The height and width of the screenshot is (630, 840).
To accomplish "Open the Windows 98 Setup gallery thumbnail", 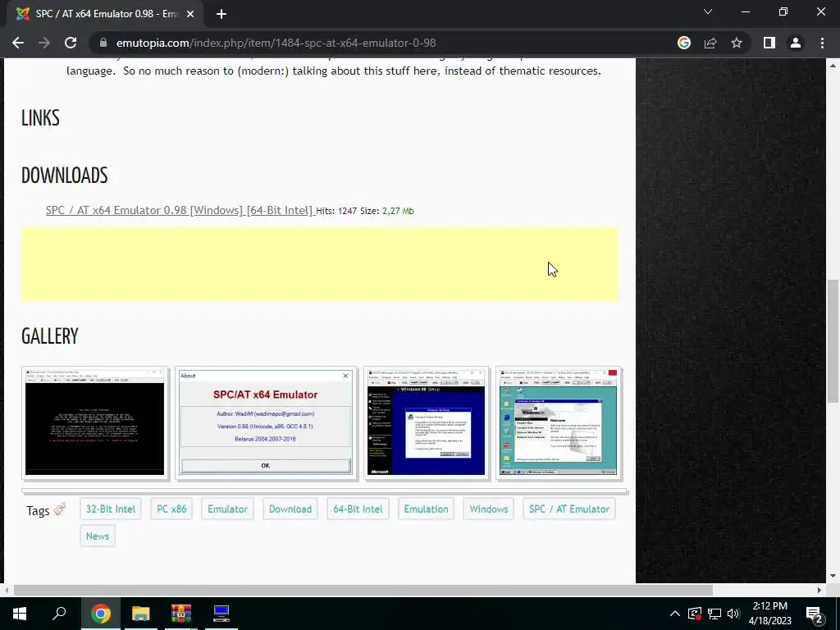I will tap(427, 422).
